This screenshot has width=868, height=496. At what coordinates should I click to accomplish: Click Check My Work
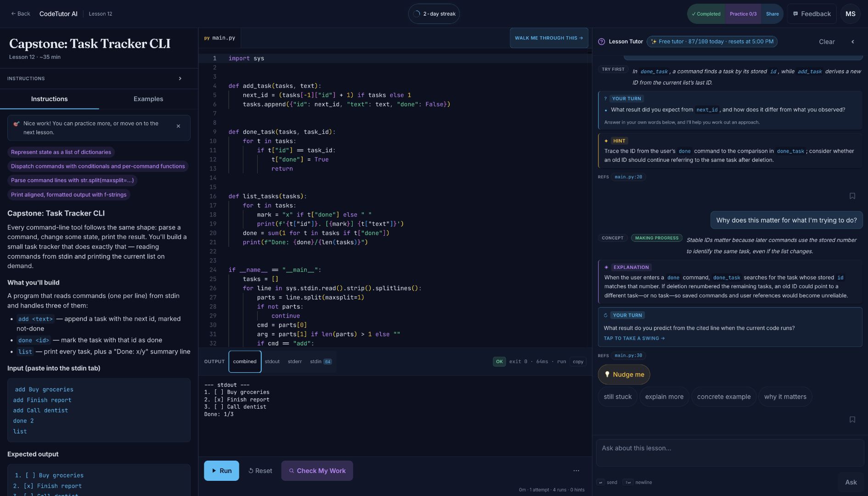click(x=317, y=471)
